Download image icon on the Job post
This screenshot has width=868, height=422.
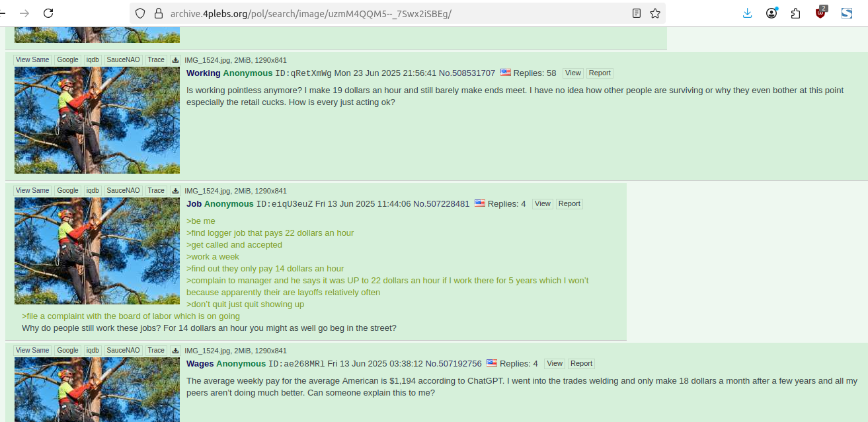pyautogui.click(x=175, y=191)
